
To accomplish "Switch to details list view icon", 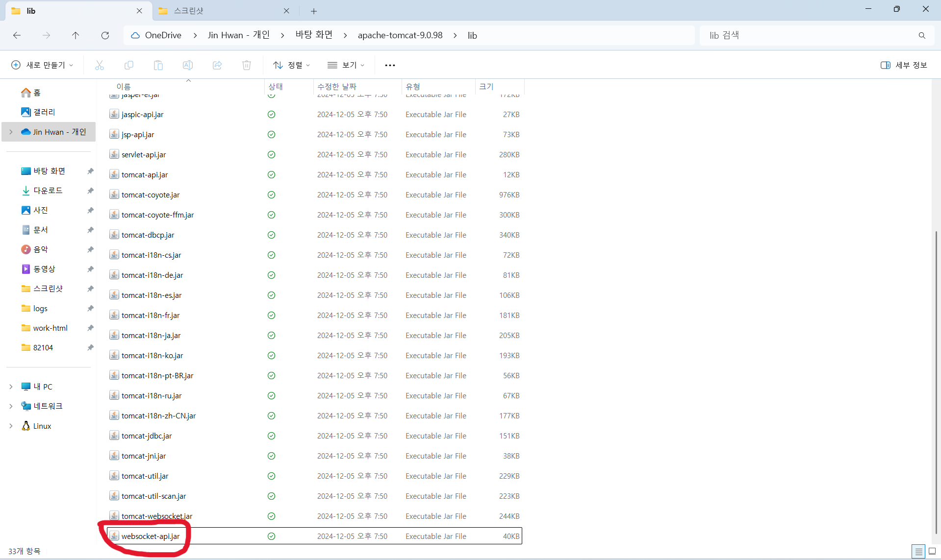I will [x=918, y=552].
